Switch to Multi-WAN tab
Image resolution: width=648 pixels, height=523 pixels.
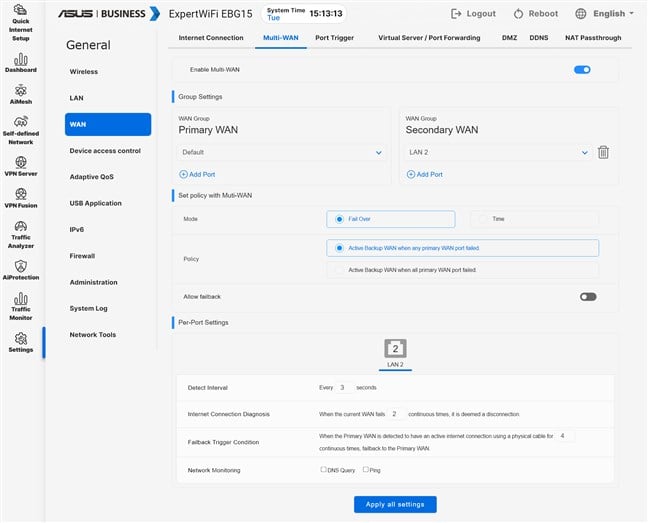[x=281, y=38]
